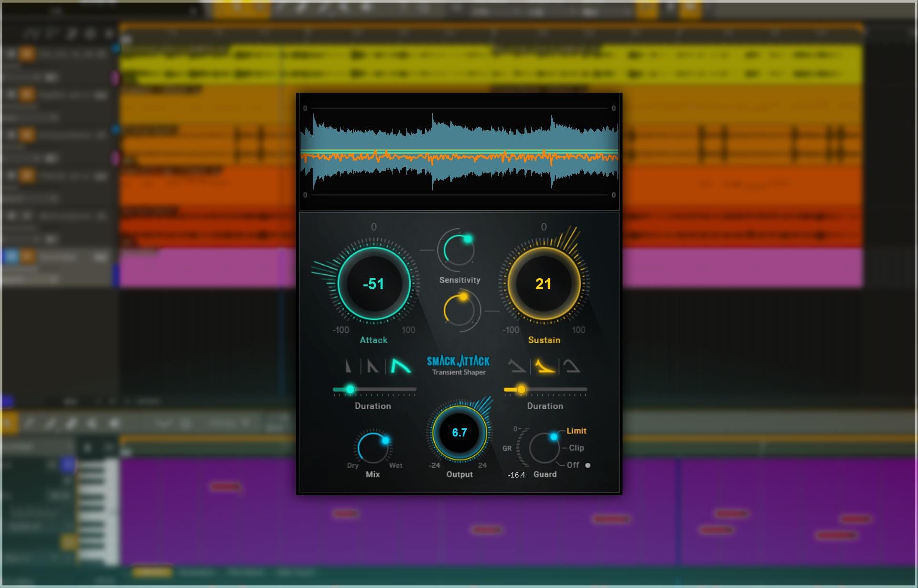Click the yellow Sustain label
Screen dimensions: 918x588
pyautogui.click(x=544, y=340)
